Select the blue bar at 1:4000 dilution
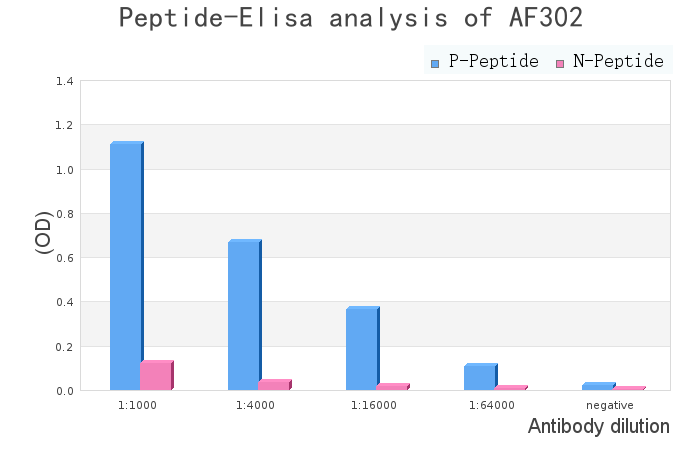This screenshot has width=700, height=450. (244, 315)
